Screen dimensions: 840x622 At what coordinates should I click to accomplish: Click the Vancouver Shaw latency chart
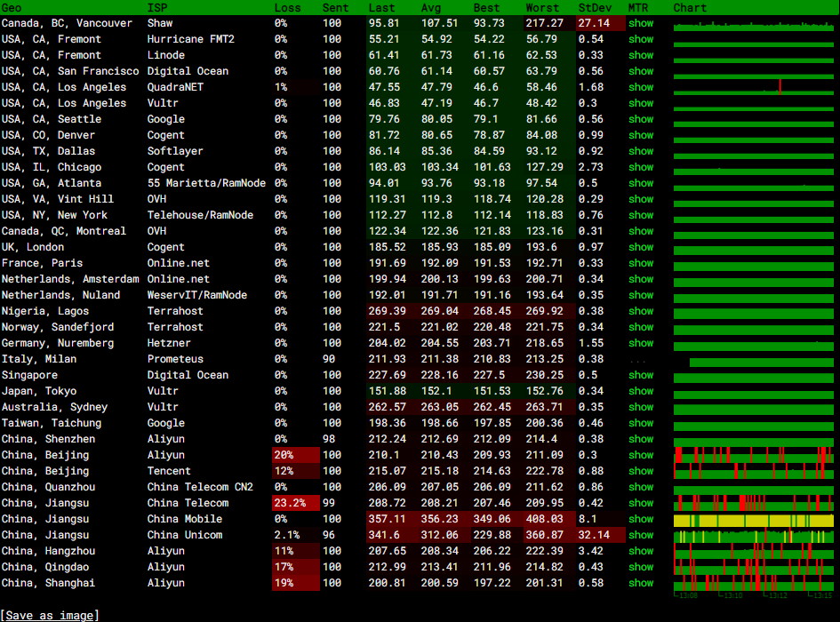point(754,26)
